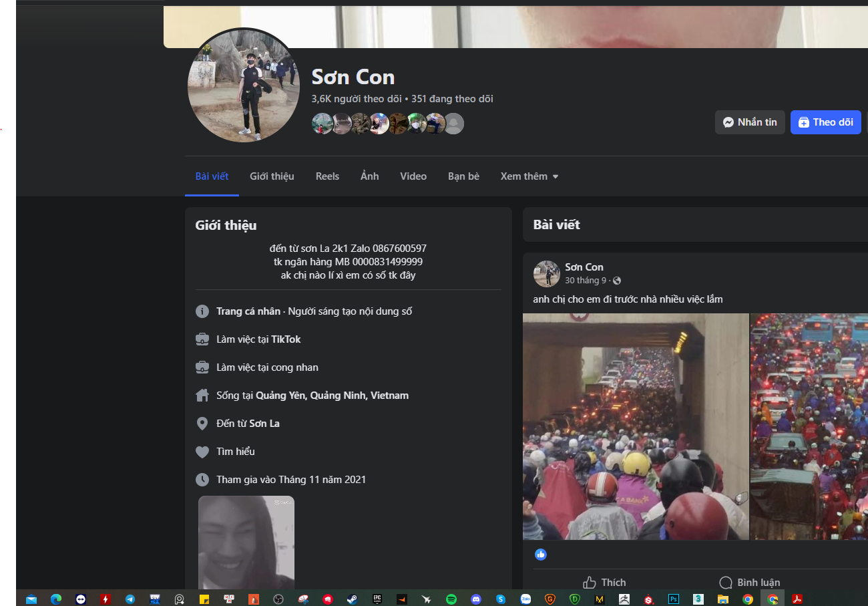Click the Thích like button on post
868x606 pixels.
(604, 582)
